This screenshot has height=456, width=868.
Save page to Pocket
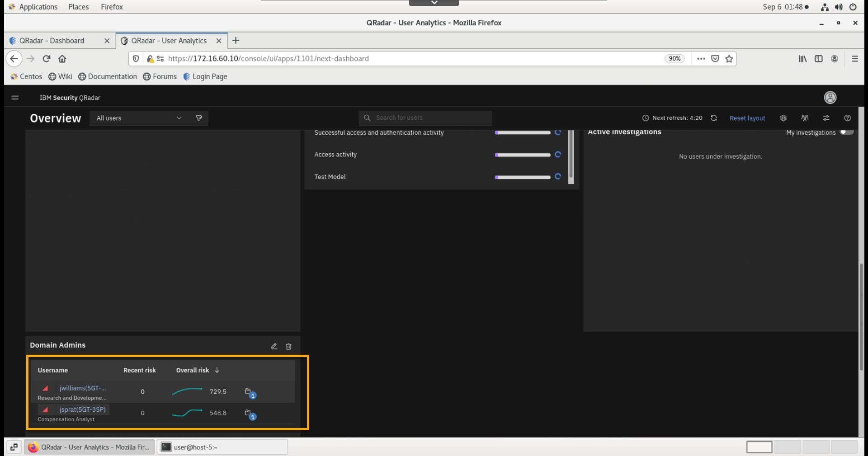715,59
